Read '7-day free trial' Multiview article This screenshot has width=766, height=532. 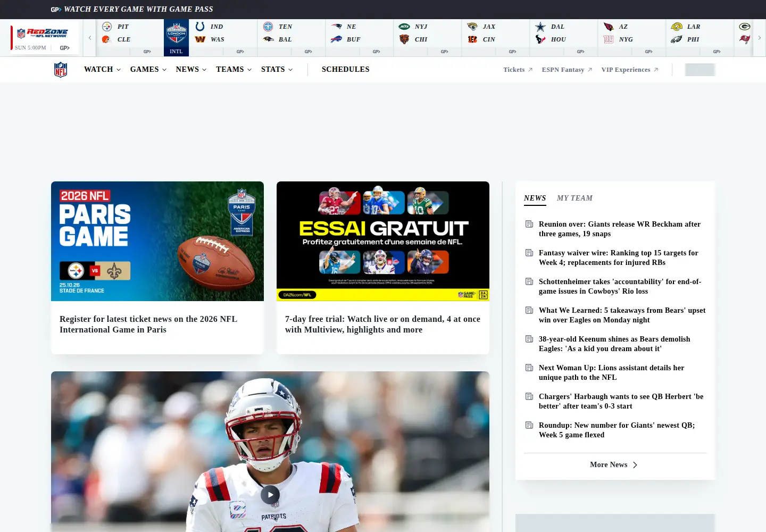382,325
